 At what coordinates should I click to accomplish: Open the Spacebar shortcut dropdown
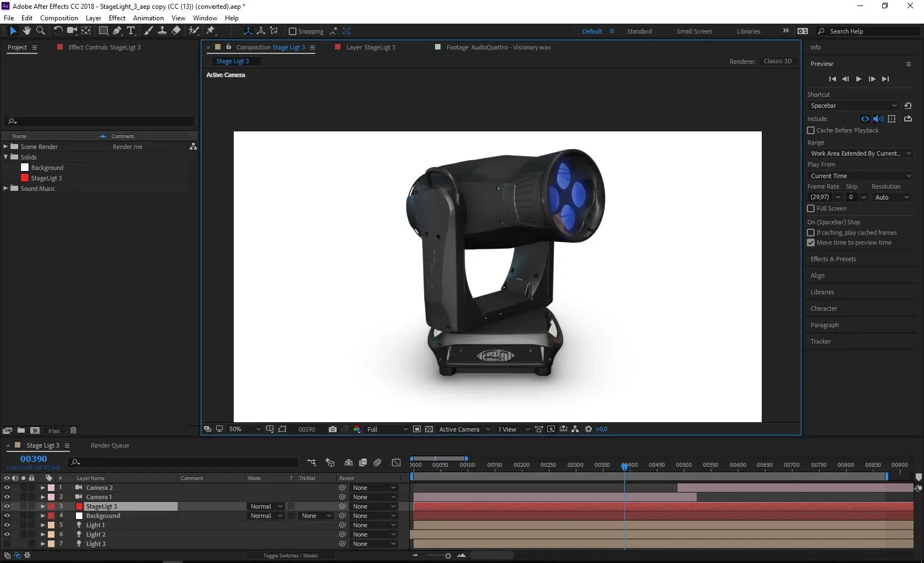(x=853, y=106)
